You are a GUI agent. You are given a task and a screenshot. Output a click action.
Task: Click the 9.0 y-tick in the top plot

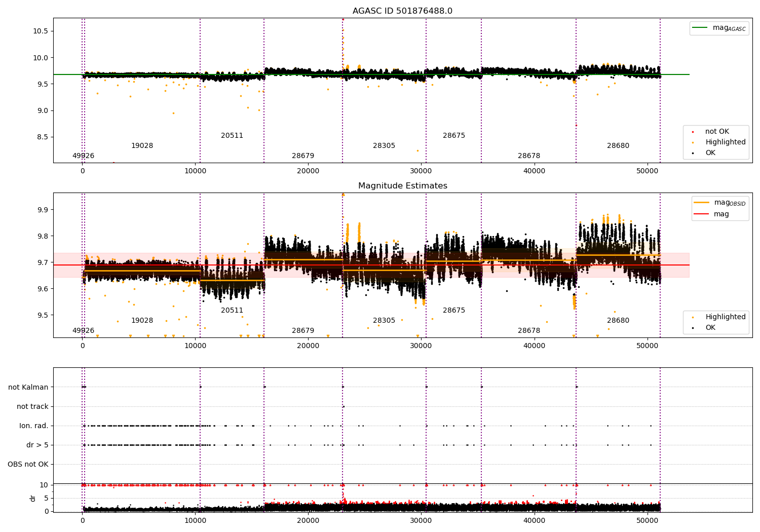pos(42,111)
